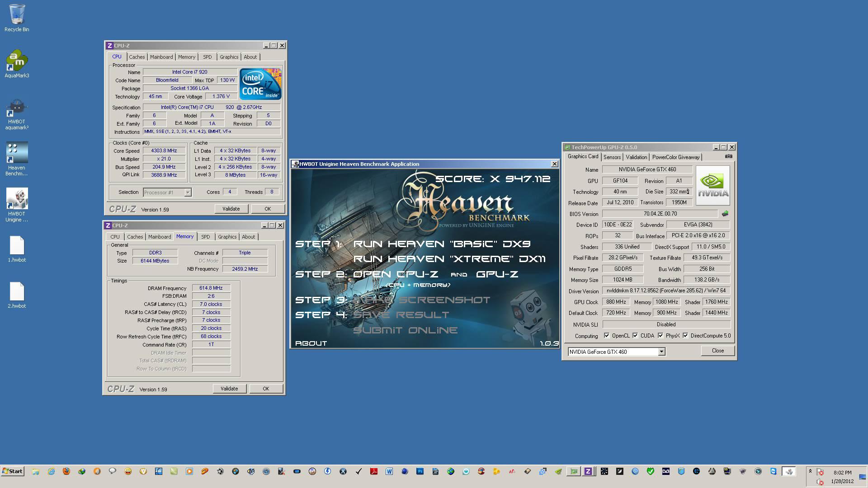
Task: Click Save Result in Heaven Step 4
Action: [401, 315]
